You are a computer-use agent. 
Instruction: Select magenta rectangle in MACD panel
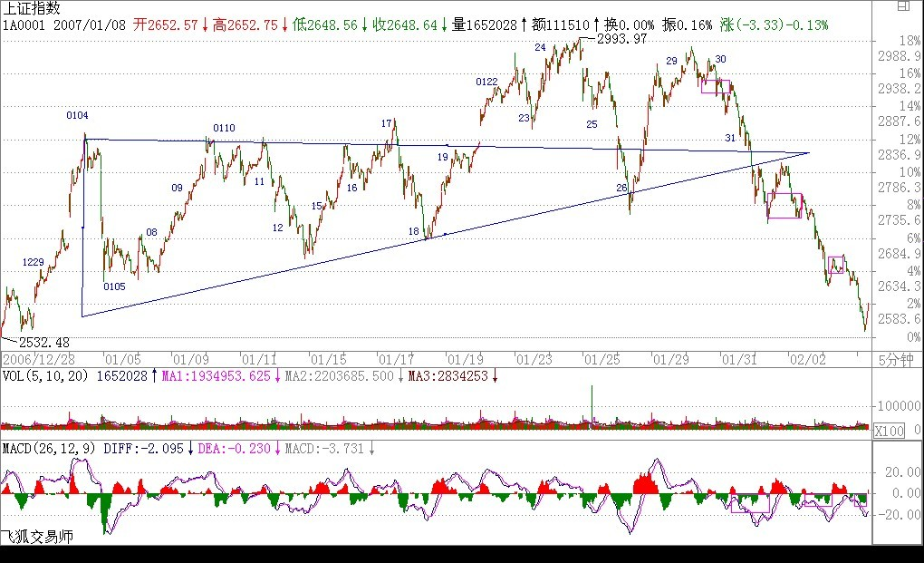pos(749,503)
